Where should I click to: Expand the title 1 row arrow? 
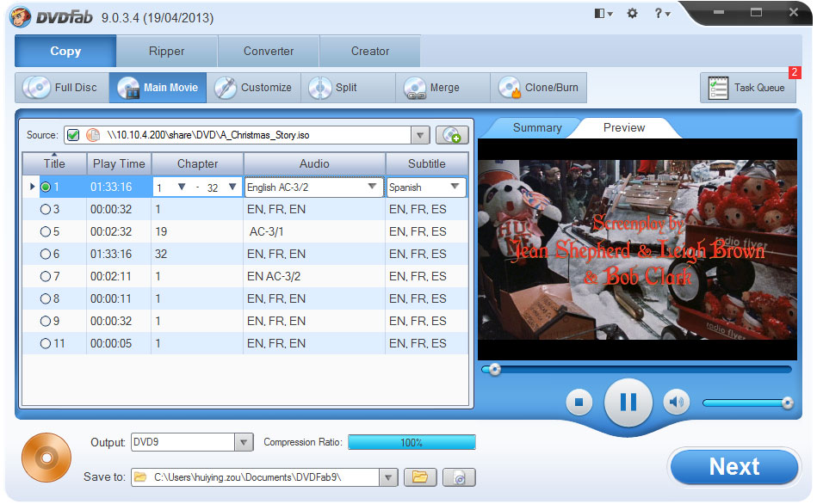[33, 187]
